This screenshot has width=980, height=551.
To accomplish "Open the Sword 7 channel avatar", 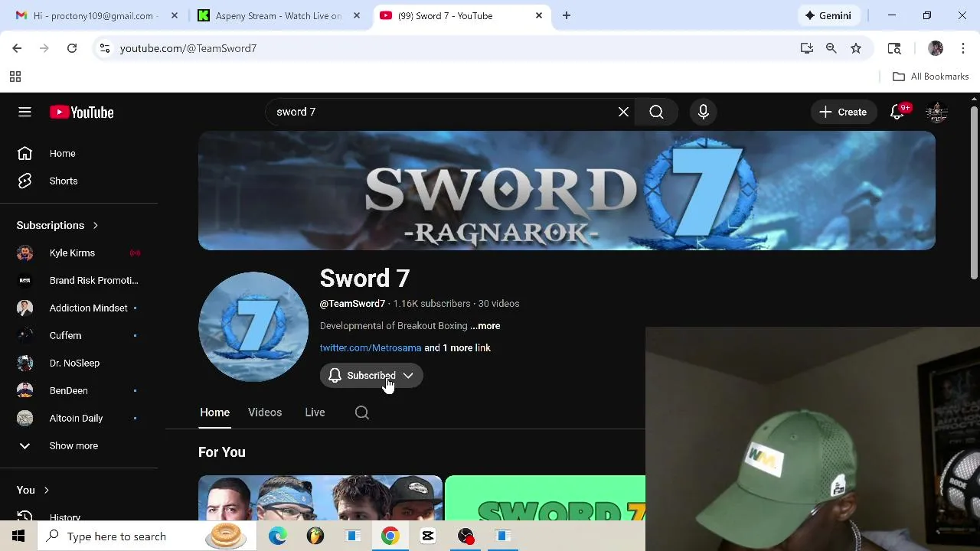I will pos(253,326).
